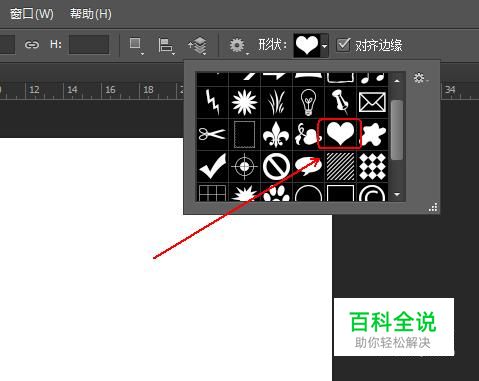Select the fleur-de-lis shape
This screenshot has height=381, width=479.
coord(276,134)
